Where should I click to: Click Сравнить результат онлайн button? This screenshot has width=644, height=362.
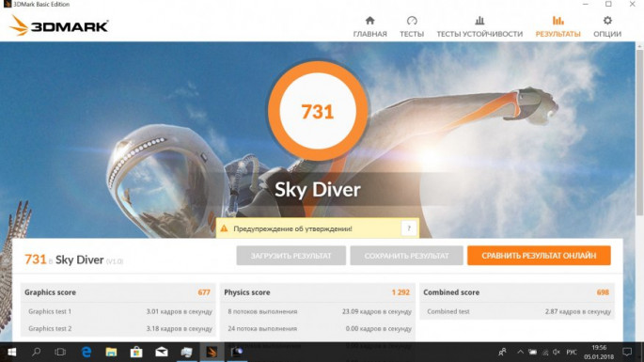[539, 256]
